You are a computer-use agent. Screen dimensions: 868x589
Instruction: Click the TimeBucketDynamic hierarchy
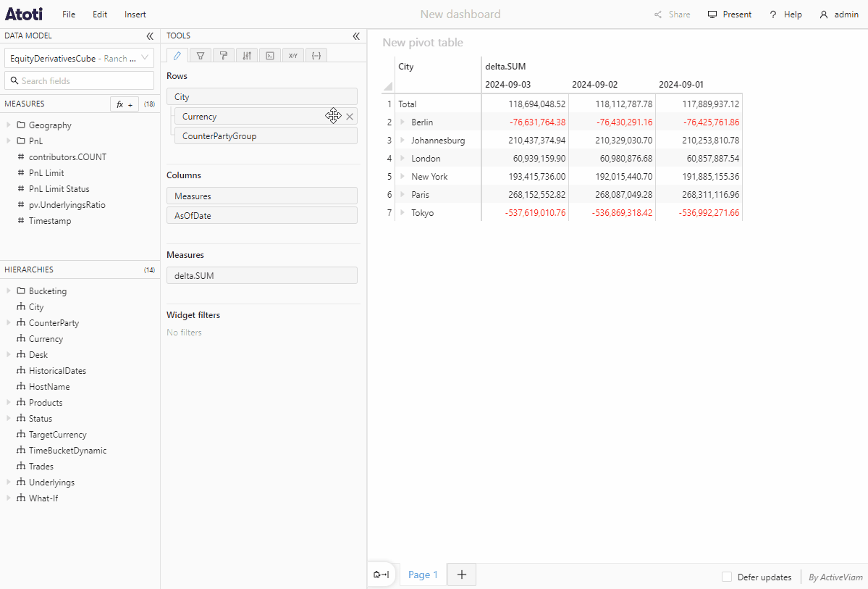coord(67,451)
